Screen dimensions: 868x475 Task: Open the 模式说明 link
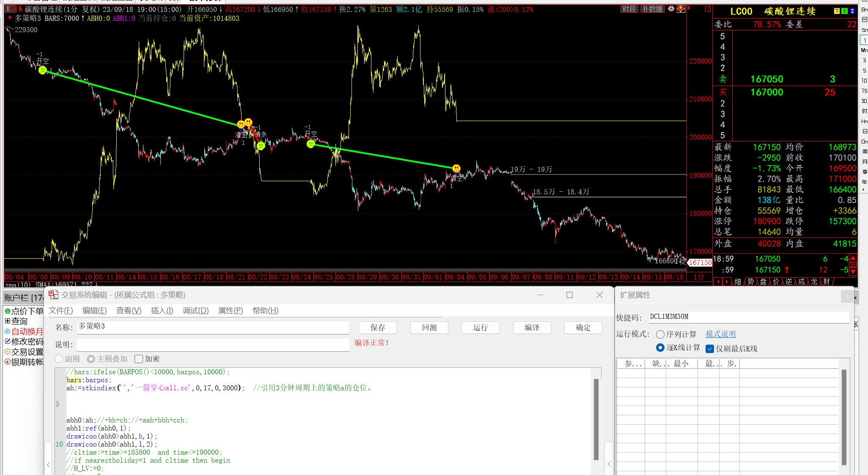point(720,334)
